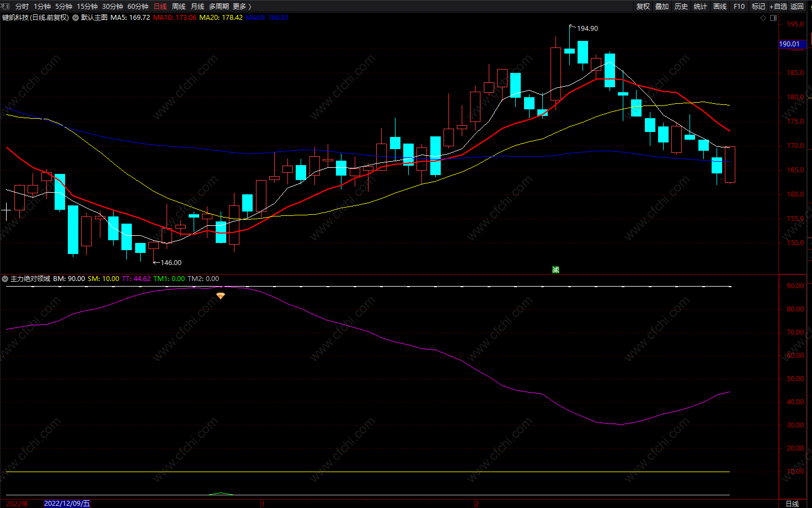Viewport: 812px width, 508px height.
Task: Click the diamond marker icon above price axis
Action: pos(763,18)
